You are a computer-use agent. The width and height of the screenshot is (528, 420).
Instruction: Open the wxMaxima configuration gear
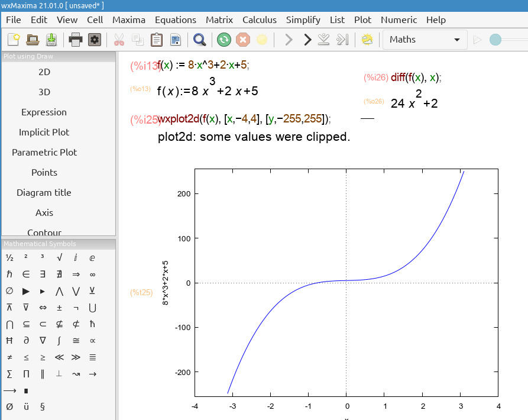point(95,40)
